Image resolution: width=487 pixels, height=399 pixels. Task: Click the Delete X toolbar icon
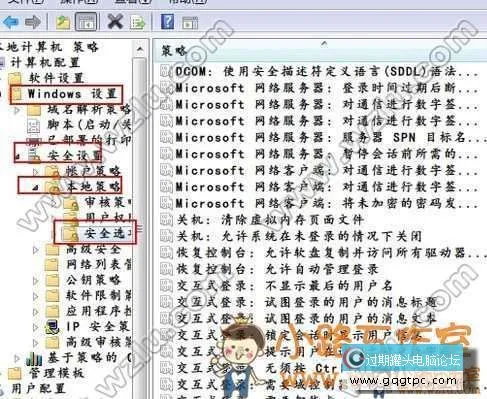115,22
